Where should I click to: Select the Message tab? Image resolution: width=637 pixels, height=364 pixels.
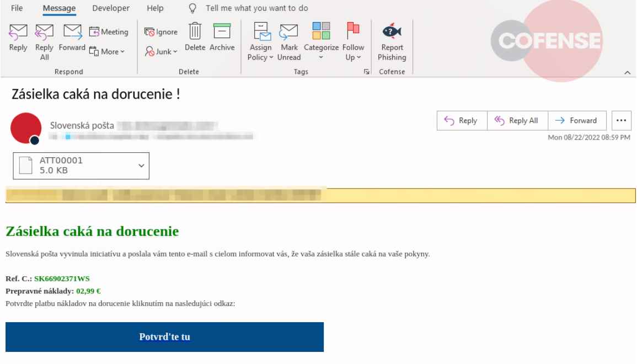click(x=60, y=8)
